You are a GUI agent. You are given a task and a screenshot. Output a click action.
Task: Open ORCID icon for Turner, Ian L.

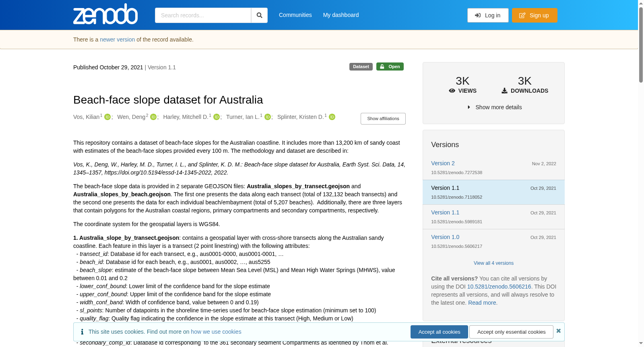pos(268,117)
